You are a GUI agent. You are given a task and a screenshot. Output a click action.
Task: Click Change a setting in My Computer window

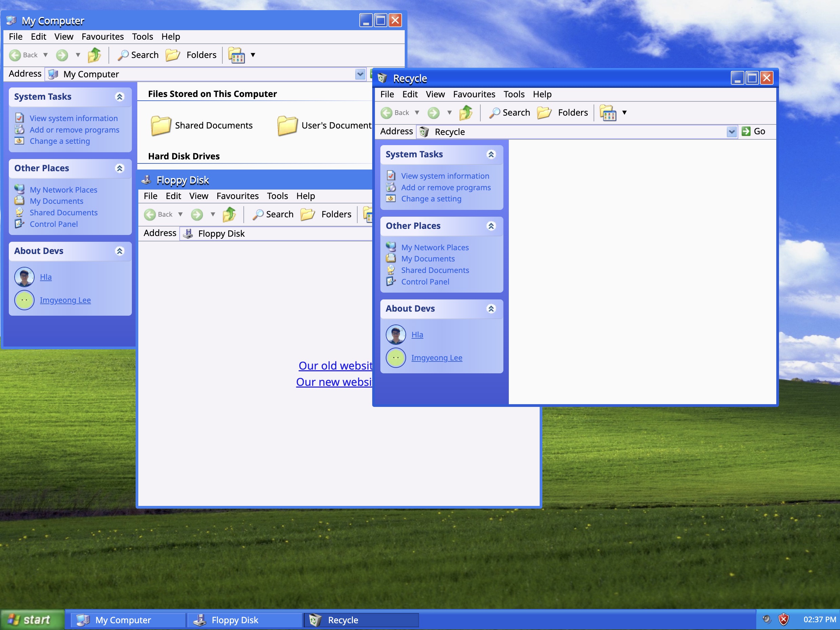(60, 141)
